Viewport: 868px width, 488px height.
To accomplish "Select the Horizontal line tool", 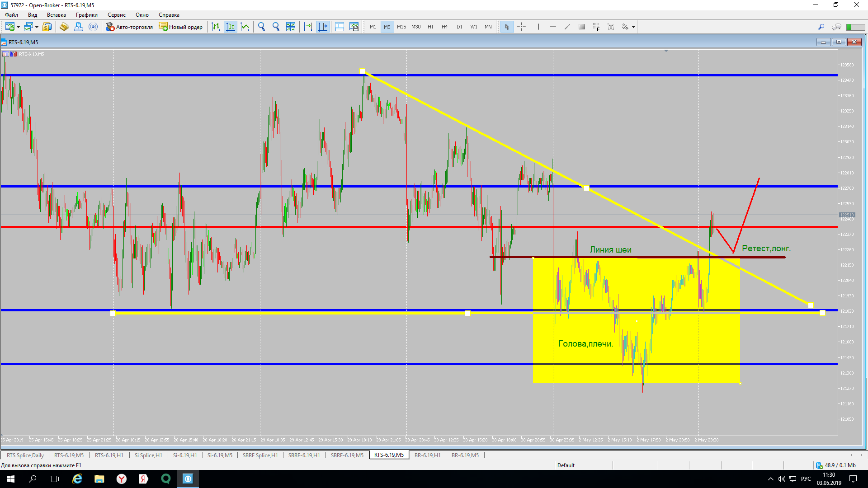I will pos(552,27).
